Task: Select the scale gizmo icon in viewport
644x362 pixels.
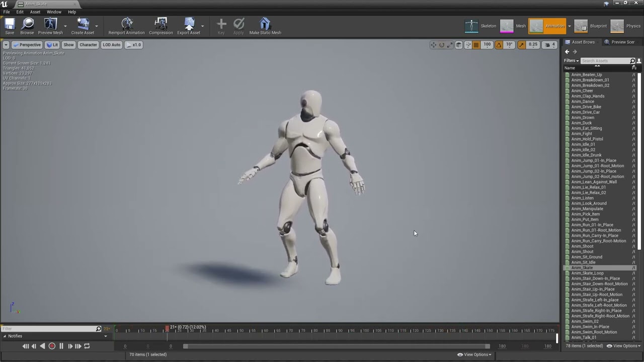Action: (450, 45)
